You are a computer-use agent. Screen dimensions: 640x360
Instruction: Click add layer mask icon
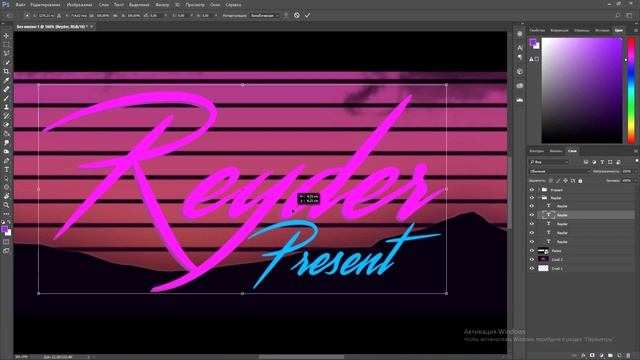click(592, 356)
